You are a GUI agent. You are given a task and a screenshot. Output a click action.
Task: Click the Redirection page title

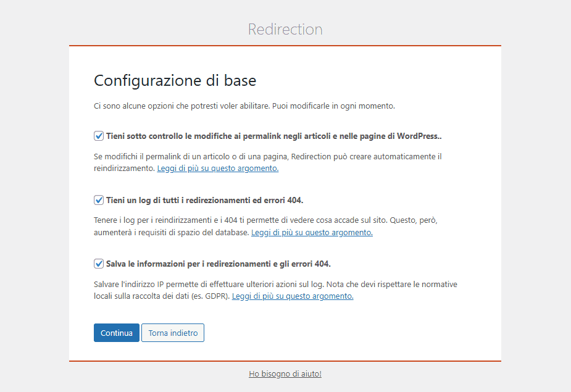point(285,29)
